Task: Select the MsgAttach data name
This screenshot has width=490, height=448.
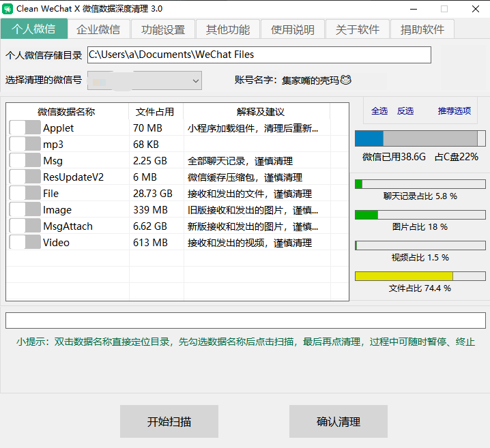Action: tap(68, 226)
